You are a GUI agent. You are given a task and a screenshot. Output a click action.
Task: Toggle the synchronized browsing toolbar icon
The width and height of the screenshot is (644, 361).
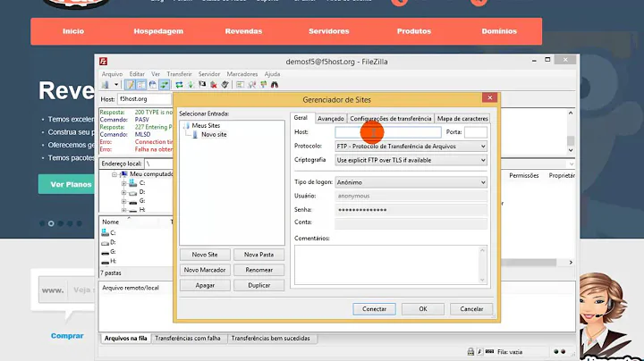click(x=263, y=85)
